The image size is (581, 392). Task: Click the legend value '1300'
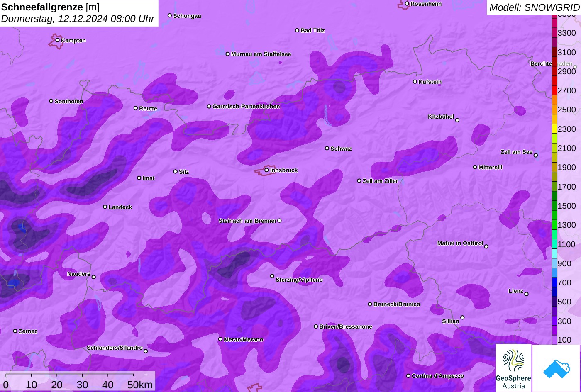[567, 225]
